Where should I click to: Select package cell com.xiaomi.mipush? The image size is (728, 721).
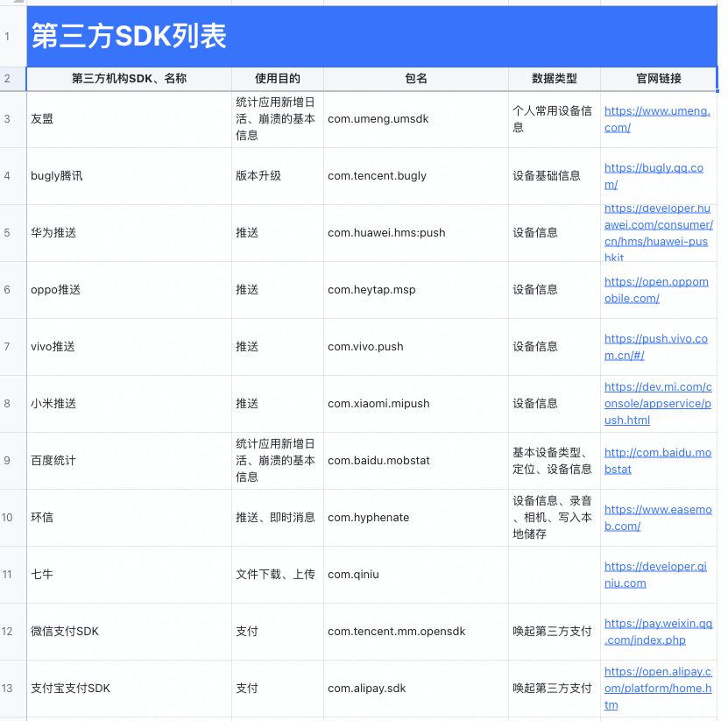tap(416, 404)
